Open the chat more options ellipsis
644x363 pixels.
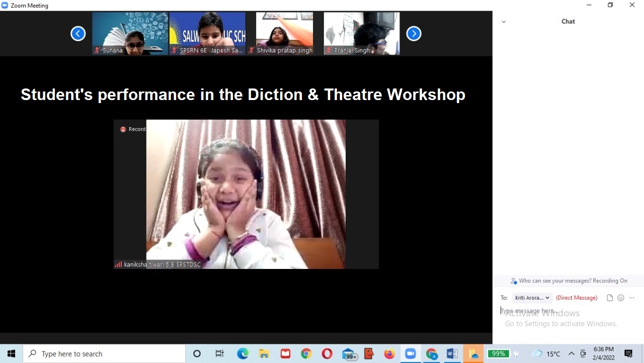coord(632,298)
